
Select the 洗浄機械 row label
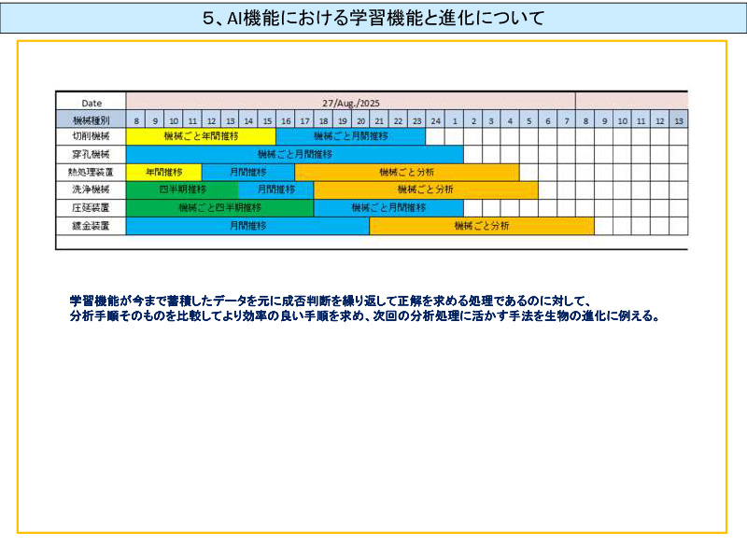[x=91, y=189]
